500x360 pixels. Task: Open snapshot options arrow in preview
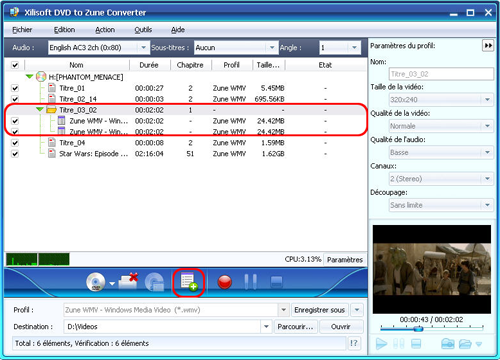(479, 344)
